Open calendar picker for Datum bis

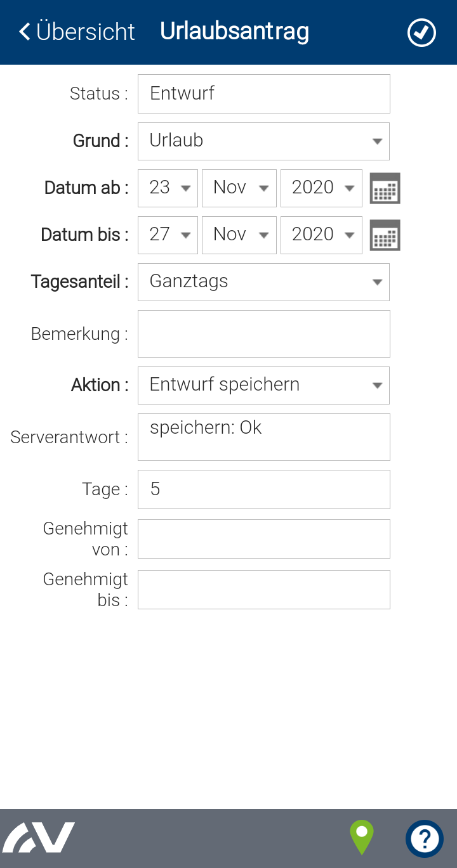[x=385, y=235]
